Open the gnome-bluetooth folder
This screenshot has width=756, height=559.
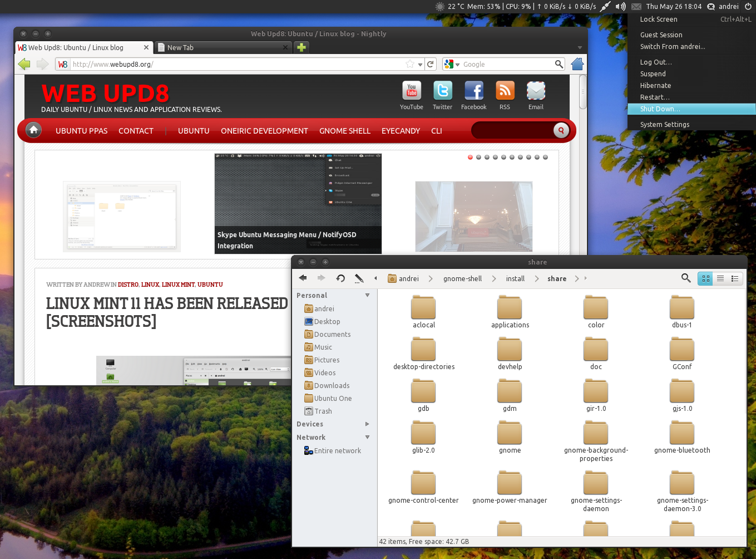(682, 438)
